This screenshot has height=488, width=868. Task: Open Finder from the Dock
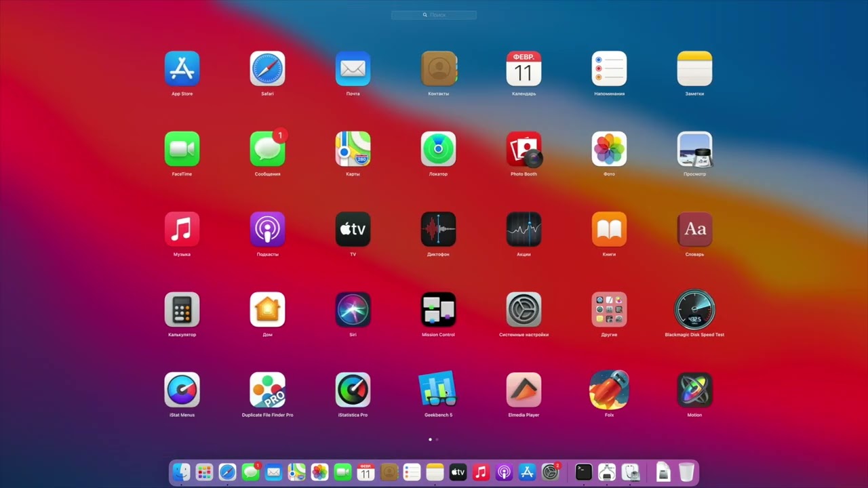point(181,472)
